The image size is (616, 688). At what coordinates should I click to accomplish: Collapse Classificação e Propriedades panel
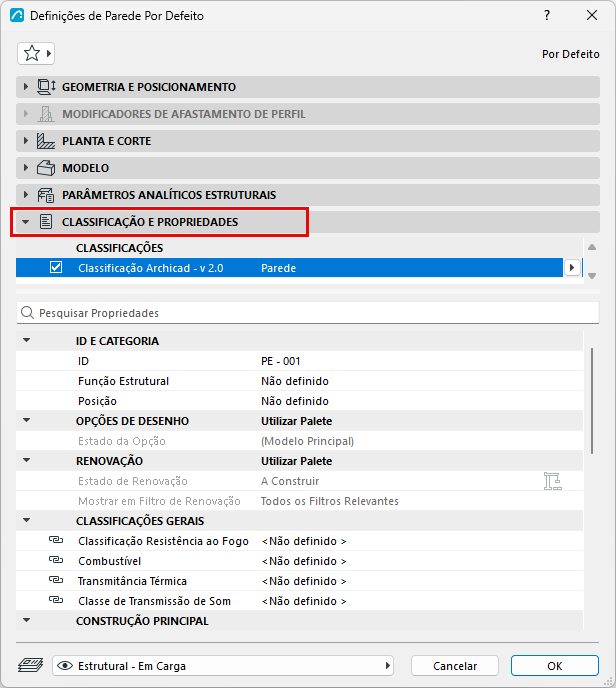point(26,222)
